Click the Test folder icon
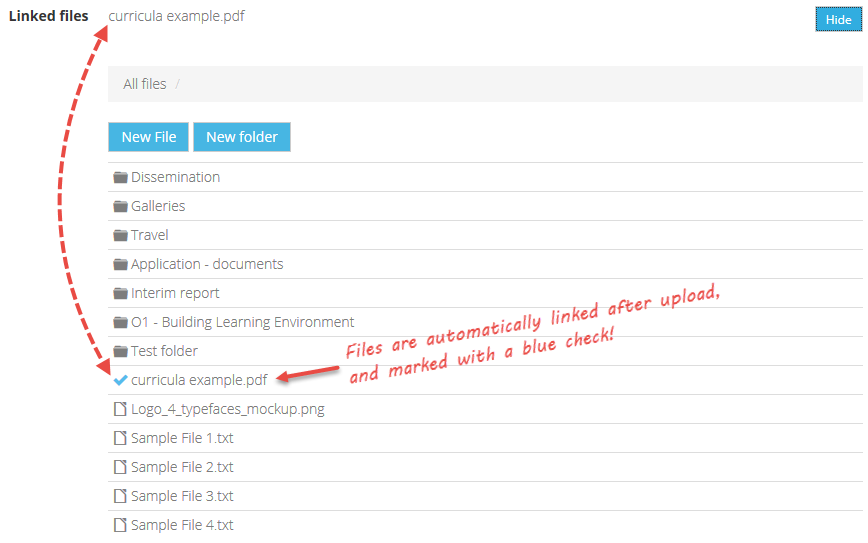The height and width of the screenshot is (543, 868). click(120, 351)
